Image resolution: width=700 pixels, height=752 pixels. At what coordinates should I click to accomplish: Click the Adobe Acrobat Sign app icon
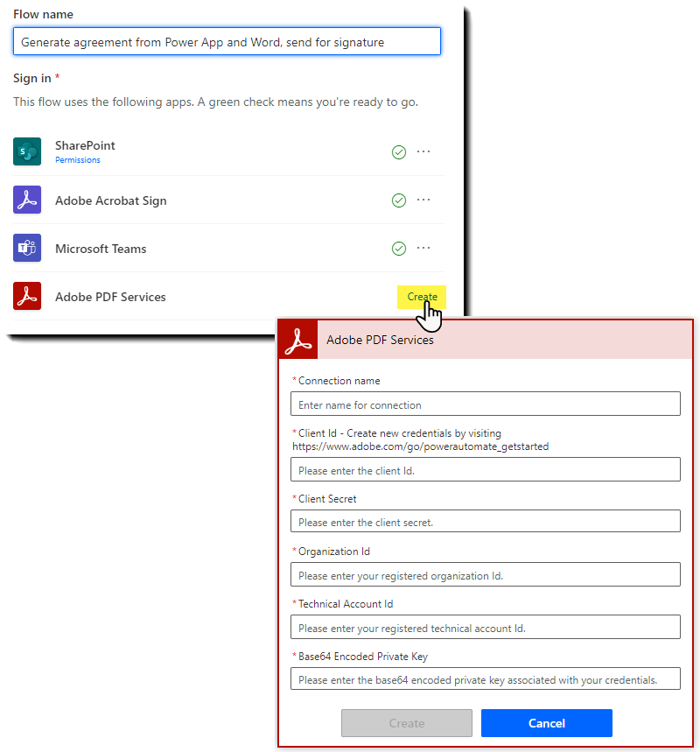pos(27,200)
